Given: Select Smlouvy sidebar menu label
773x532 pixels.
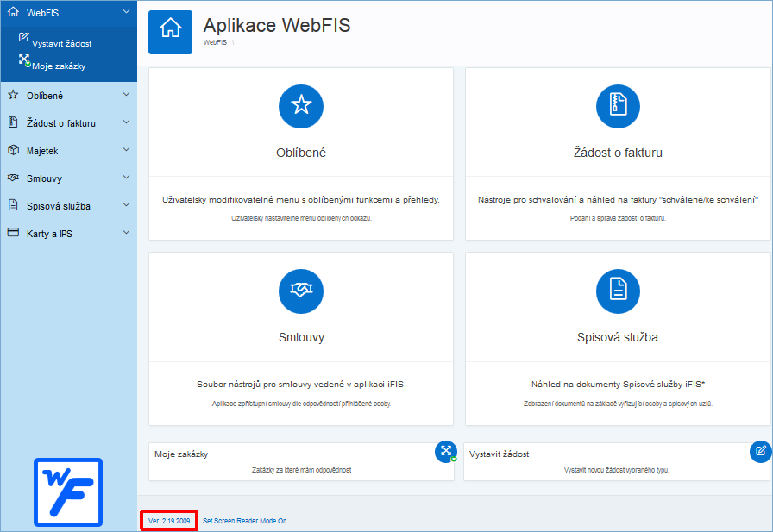Looking at the screenshot, I should tap(44, 178).
